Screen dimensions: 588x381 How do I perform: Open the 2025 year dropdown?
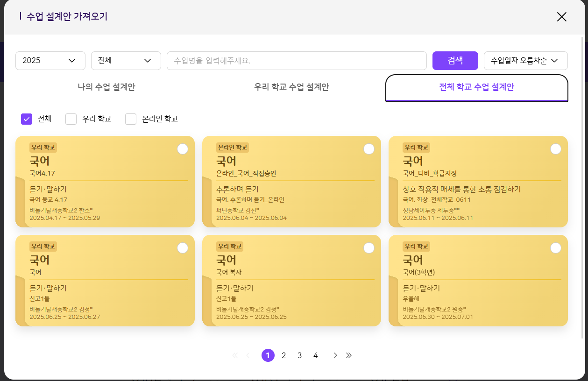point(50,61)
